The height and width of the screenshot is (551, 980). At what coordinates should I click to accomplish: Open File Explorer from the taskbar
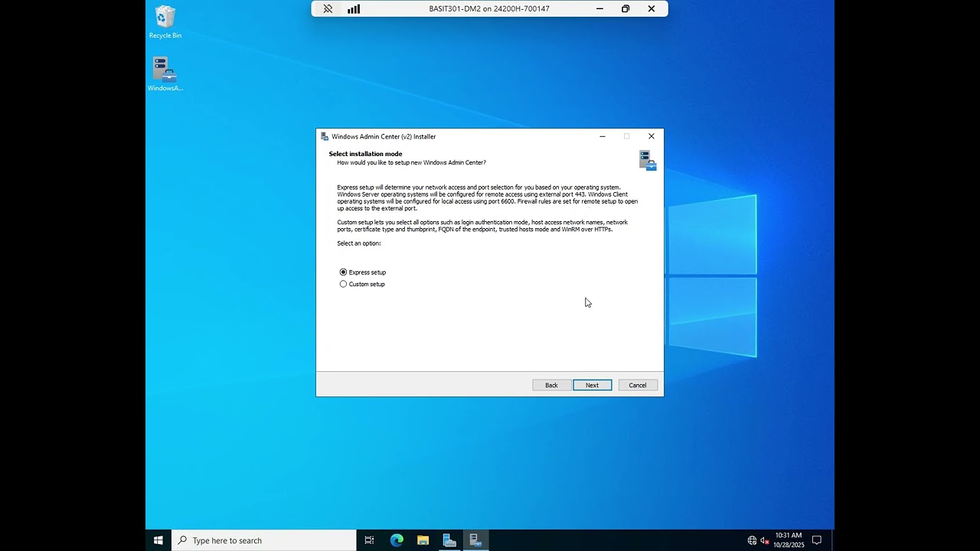coord(423,540)
